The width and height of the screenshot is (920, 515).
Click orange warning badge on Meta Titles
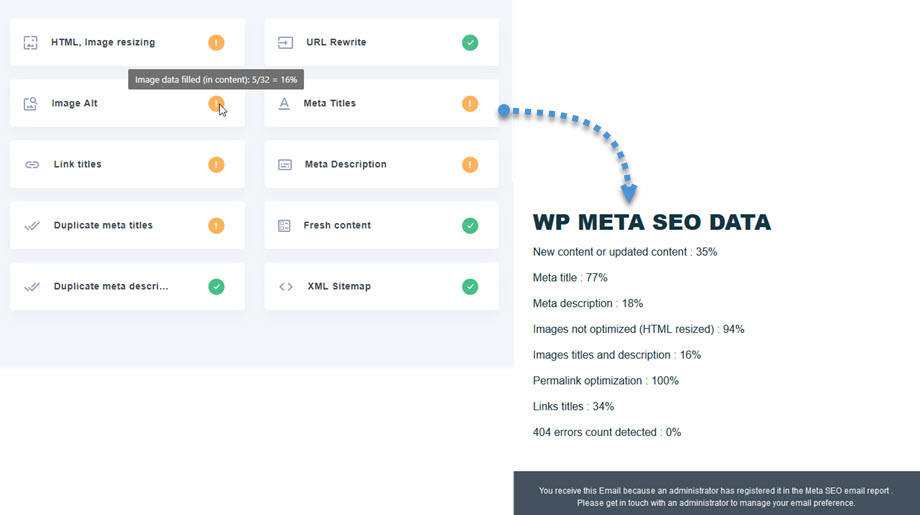(470, 104)
